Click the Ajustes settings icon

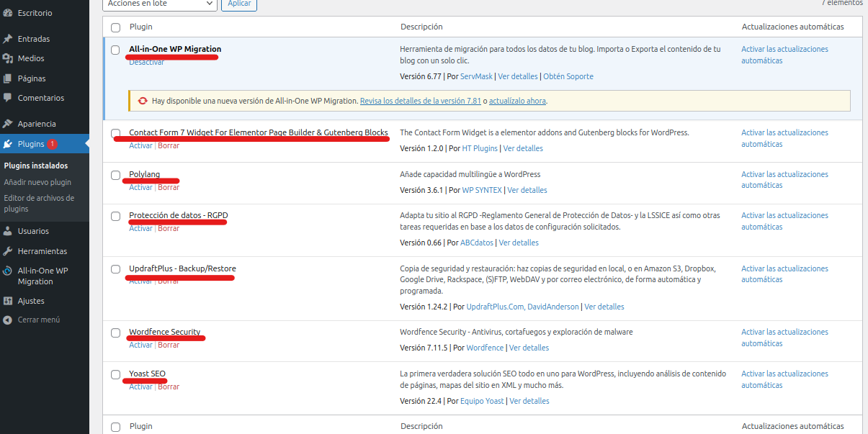coord(8,301)
